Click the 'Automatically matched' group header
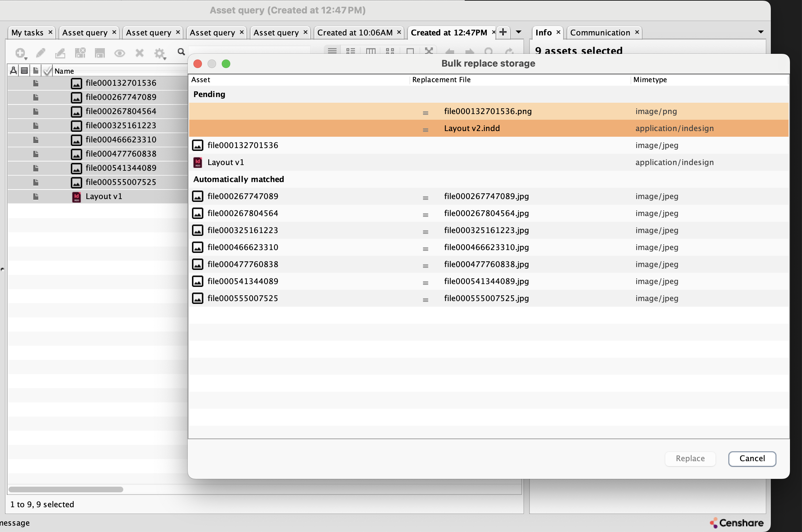 [238, 179]
